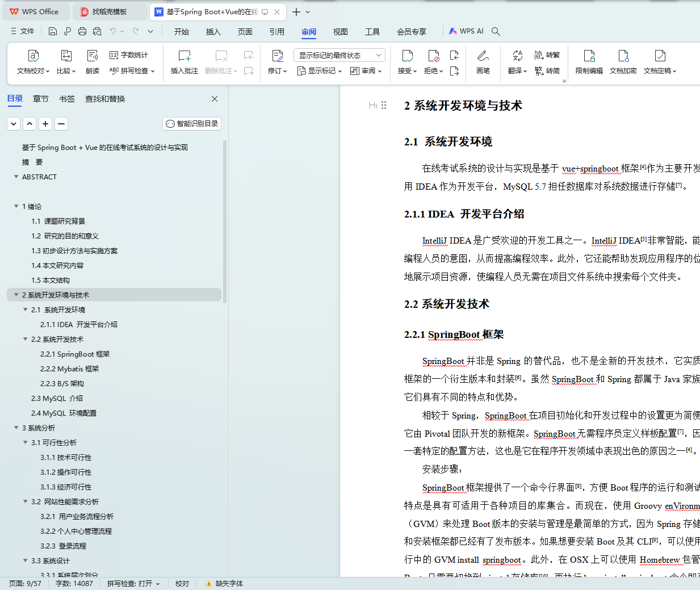Convert text with 转繁 button
The image size is (700, 590).
(x=547, y=55)
